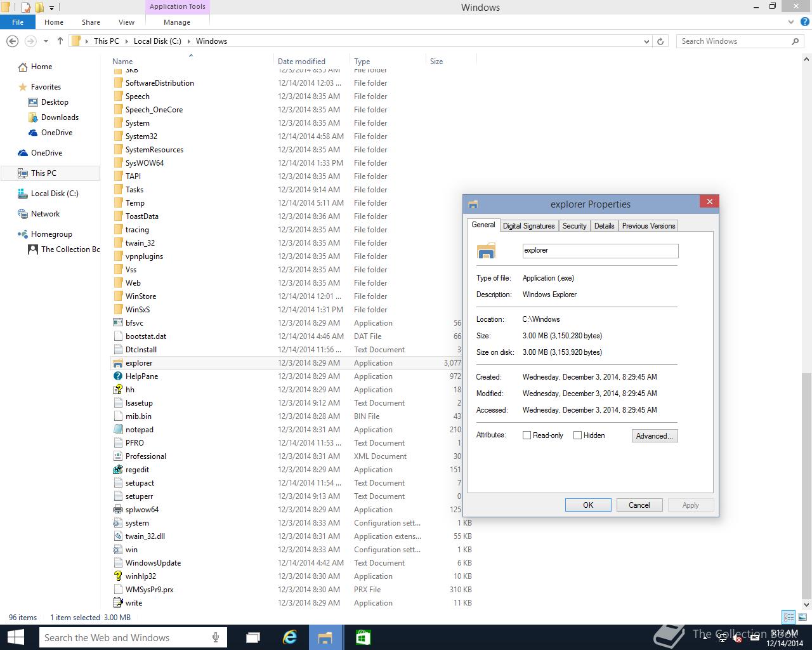Switch to the Security tab

(574, 226)
